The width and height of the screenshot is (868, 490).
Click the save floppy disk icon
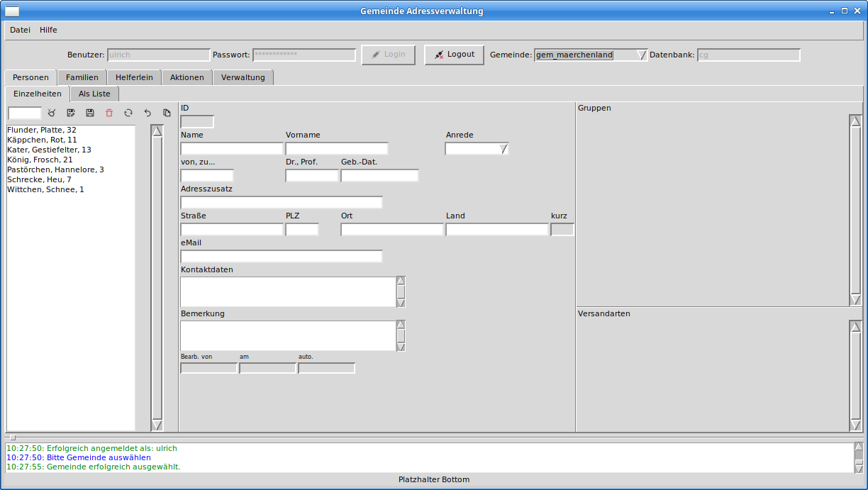90,113
